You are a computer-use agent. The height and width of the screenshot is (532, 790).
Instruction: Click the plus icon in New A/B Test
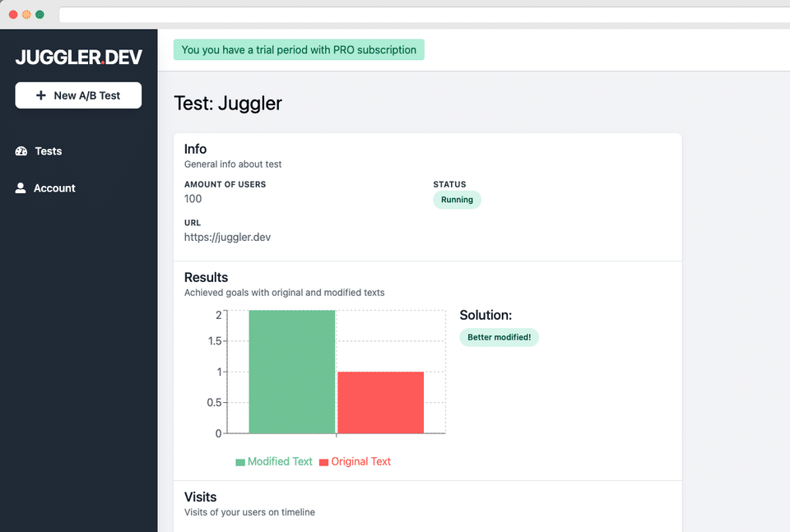pos(41,95)
